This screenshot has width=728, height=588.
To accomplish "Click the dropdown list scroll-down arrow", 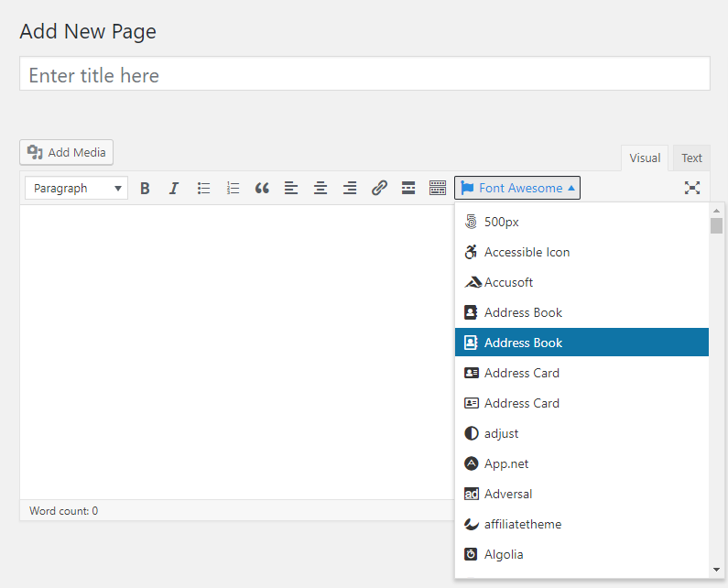I will pos(716,570).
